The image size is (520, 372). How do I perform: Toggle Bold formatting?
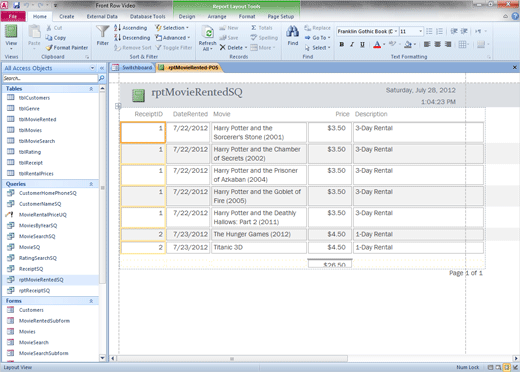pyautogui.click(x=341, y=44)
